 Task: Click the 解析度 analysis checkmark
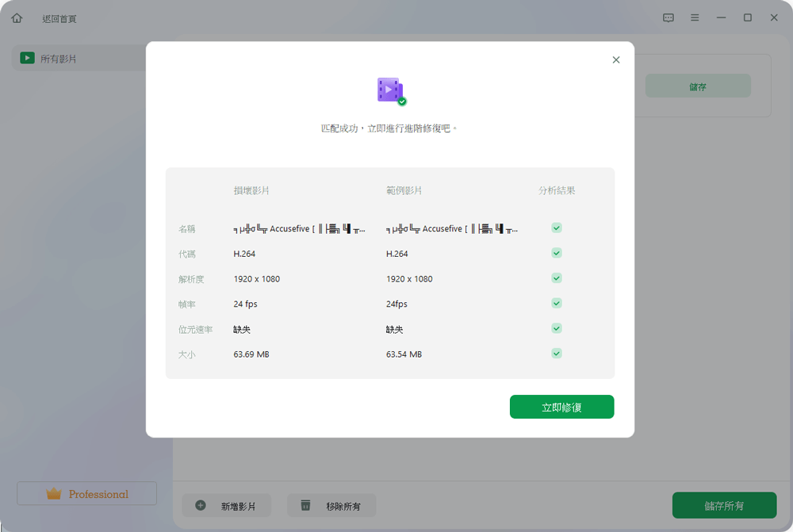click(557, 278)
